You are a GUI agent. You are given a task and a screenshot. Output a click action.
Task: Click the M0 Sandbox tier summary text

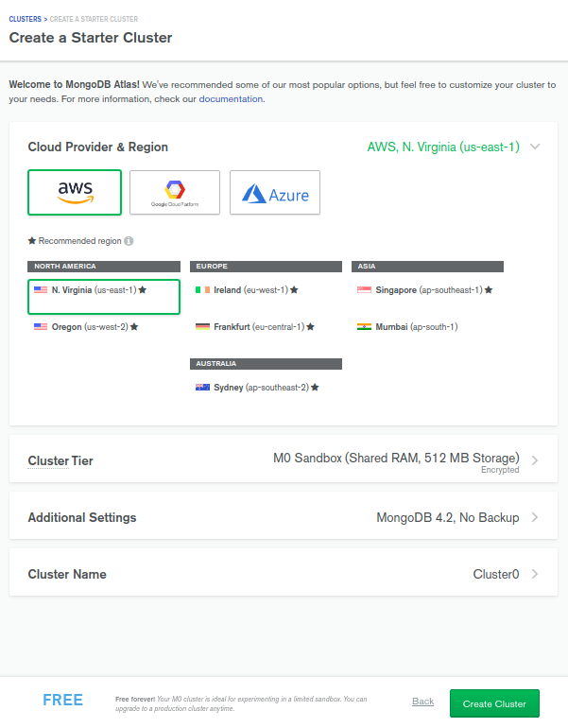pyautogui.click(x=396, y=458)
